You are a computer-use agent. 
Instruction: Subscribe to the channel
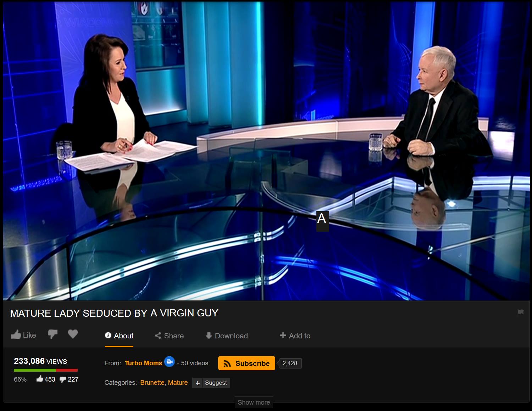[x=246, y=363]
